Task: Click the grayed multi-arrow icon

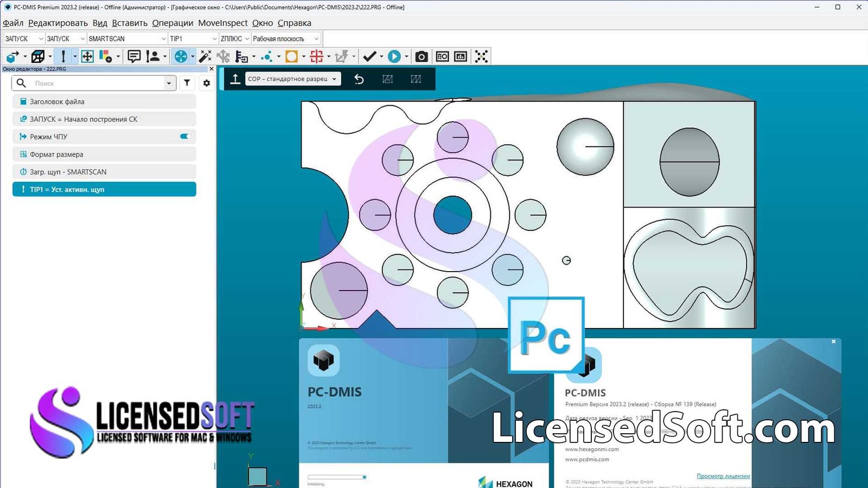Action: [224, 56]
